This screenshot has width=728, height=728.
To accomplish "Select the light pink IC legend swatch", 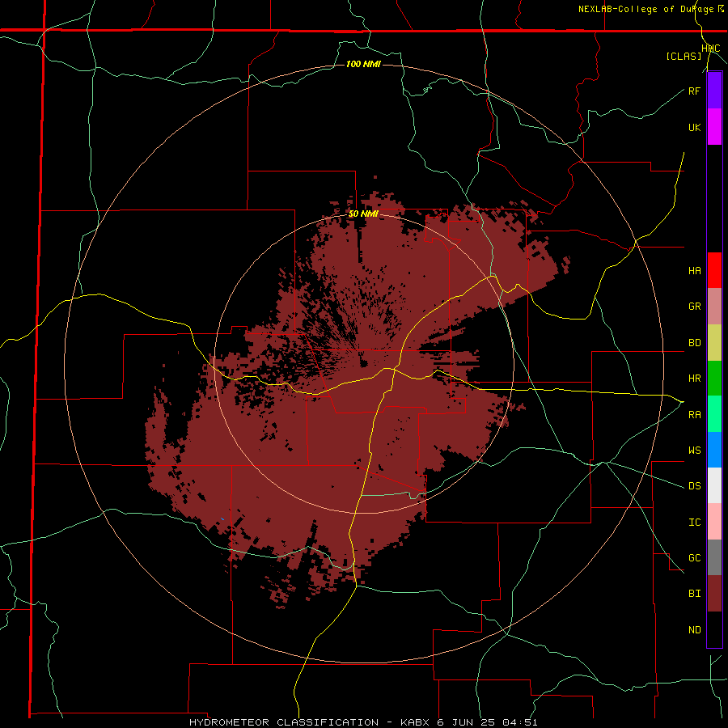I will pos(714,522).
